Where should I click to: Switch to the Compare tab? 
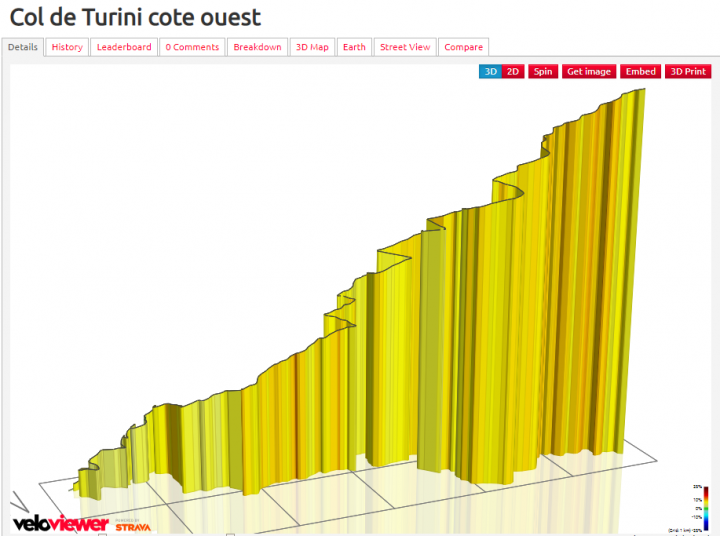(463, 47)
